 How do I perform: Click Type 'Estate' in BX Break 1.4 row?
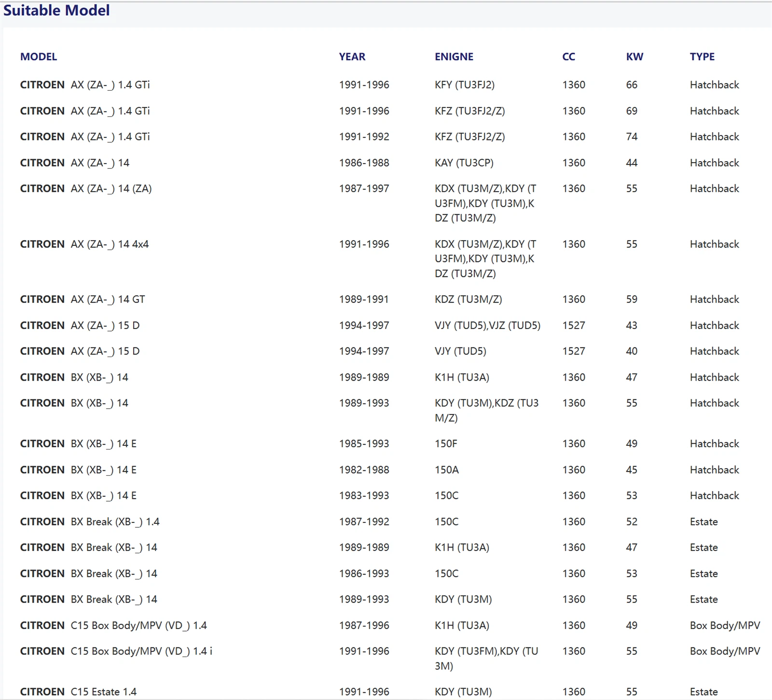703,522
